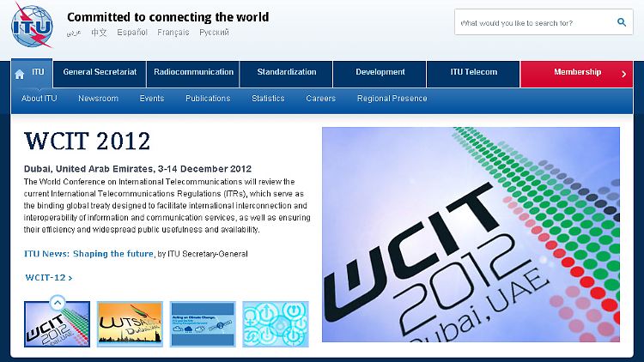This screenshot has height=362, width=644.
Task: Click the Dubai, United Arab Emirates date line
Action: tap(137, 169)
